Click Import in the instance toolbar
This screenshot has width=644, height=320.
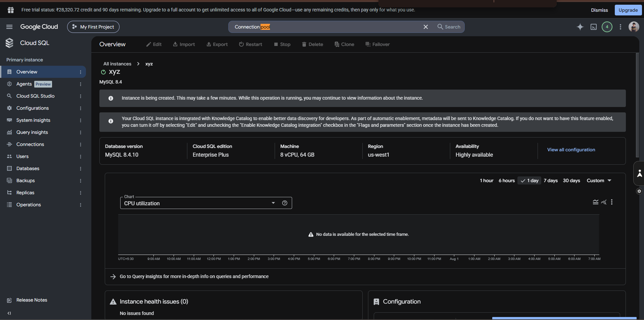pyautogui.click(x=184, y=44)
